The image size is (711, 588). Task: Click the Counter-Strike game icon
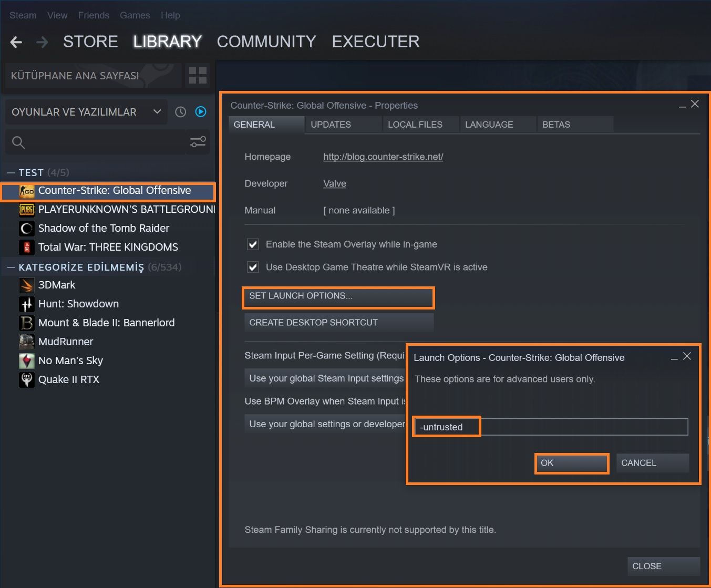[x=27, y=191]
